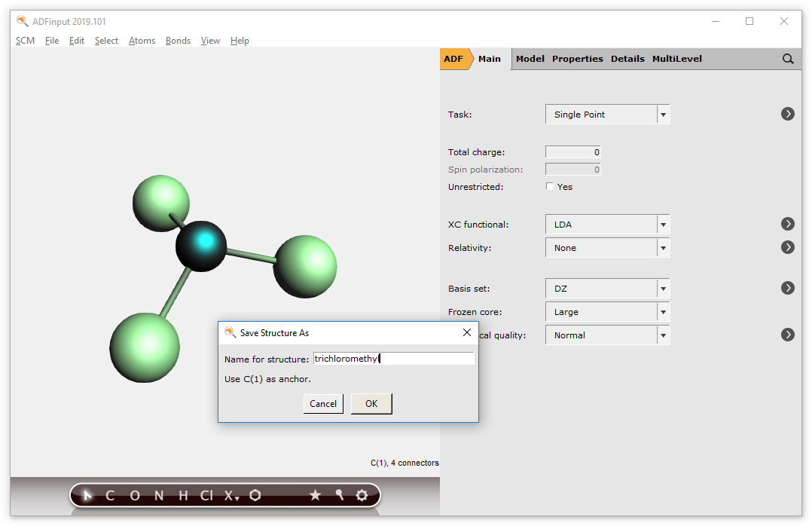
Task: Open the Atoms menu
Action: point(142,41)
